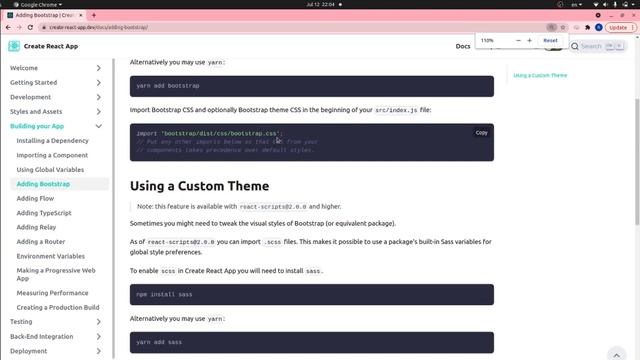
Task: Click the npm install sass code block
Action: [x=312, y=294]
